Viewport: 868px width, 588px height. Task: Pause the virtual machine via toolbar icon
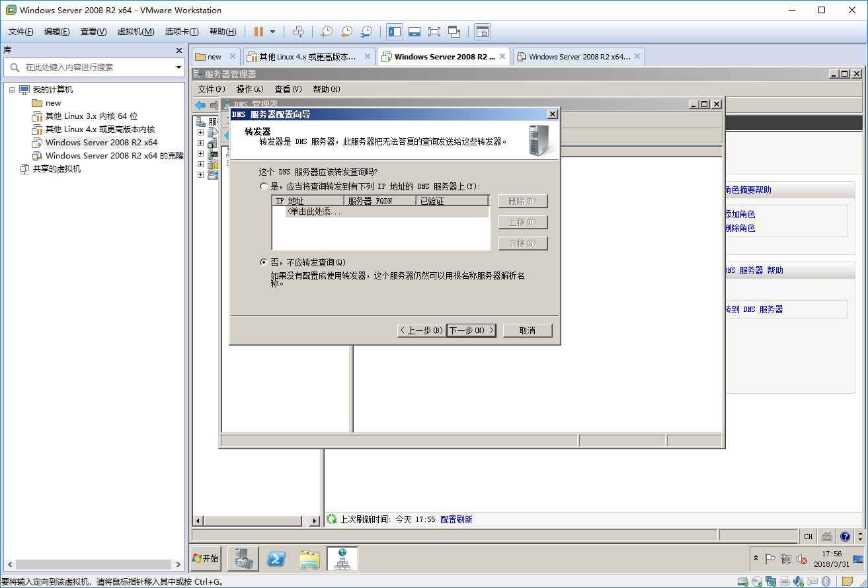259,31
